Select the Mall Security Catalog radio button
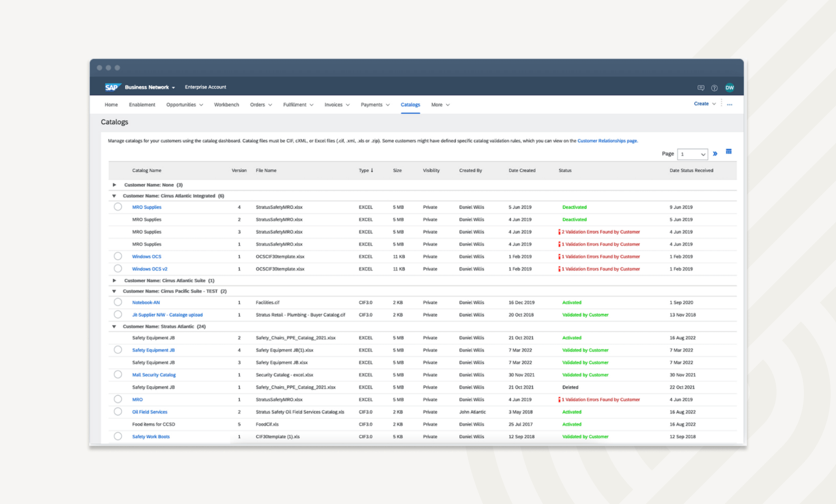 [x=118, y=374]
